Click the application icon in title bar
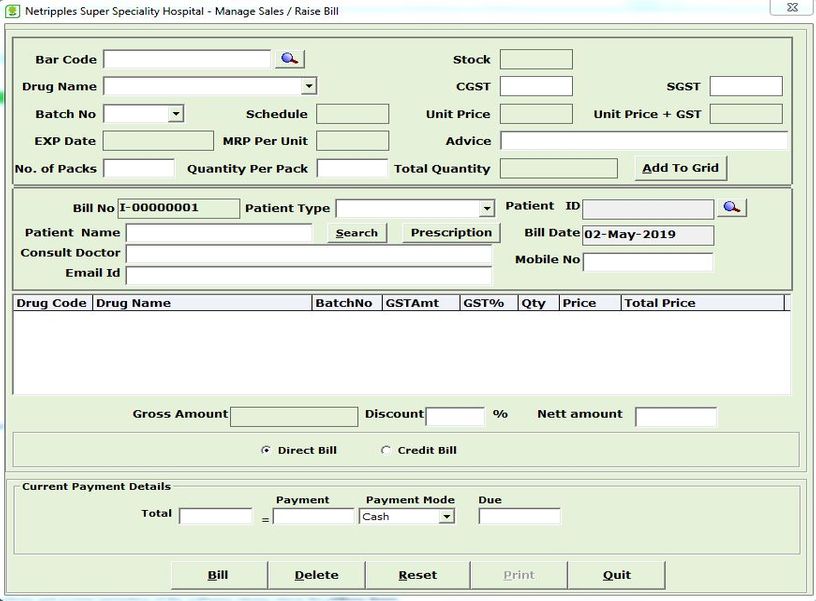This screenshot has width=816, height=601. [12, 11]
